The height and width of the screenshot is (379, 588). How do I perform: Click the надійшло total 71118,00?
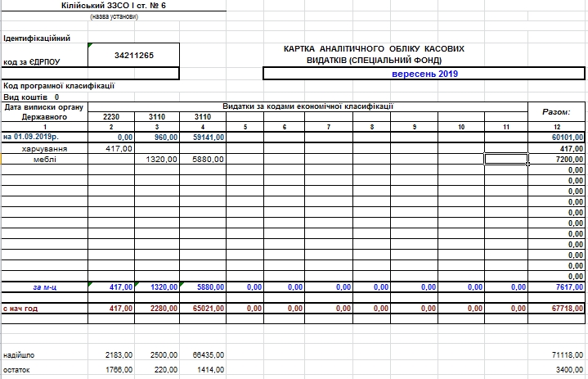(568, 355)
